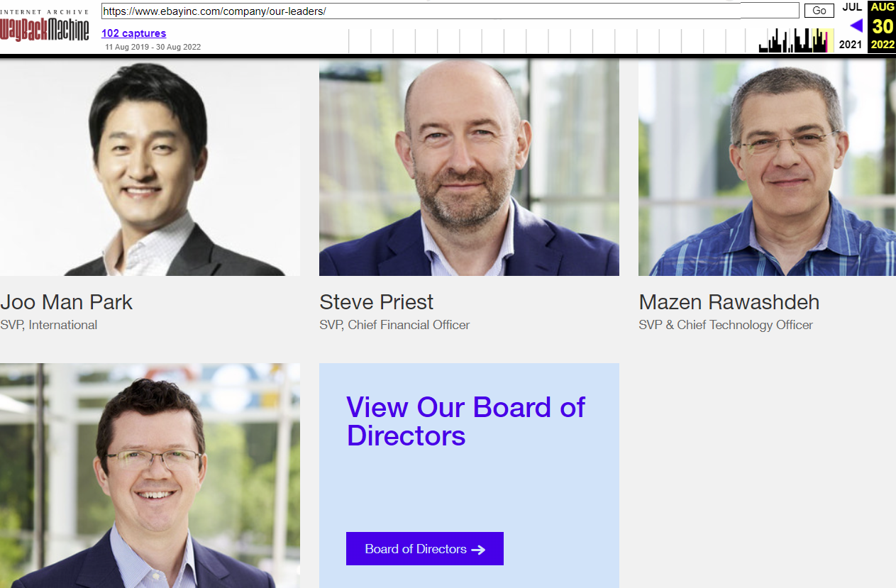This screenshot has height=588, width=896.
Task: Select JUL in the capture navigation
Action: coord(852,7)
